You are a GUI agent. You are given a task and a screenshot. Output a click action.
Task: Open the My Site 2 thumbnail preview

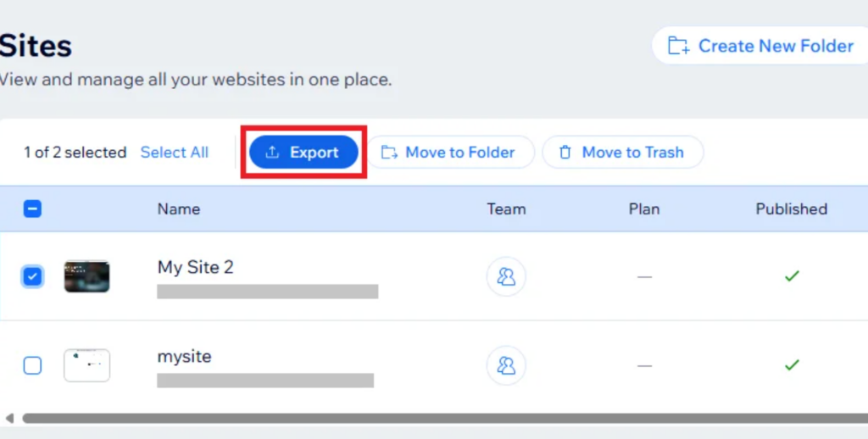point(86,276)
